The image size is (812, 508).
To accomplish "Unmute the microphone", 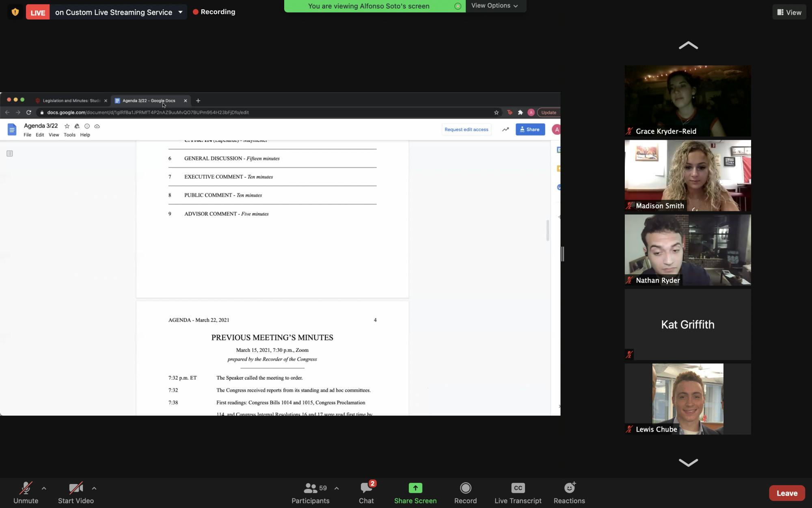I will (26, 493).
